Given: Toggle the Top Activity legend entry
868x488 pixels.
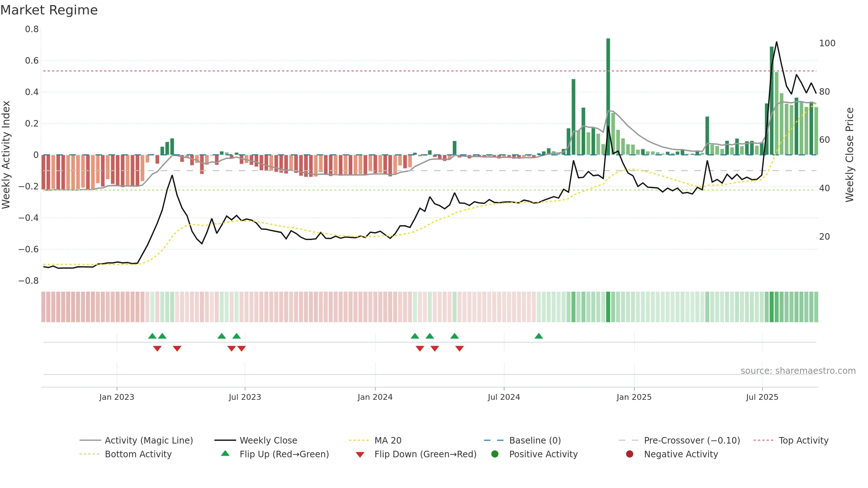Looking at the screenshot, I should click(791, 440).
